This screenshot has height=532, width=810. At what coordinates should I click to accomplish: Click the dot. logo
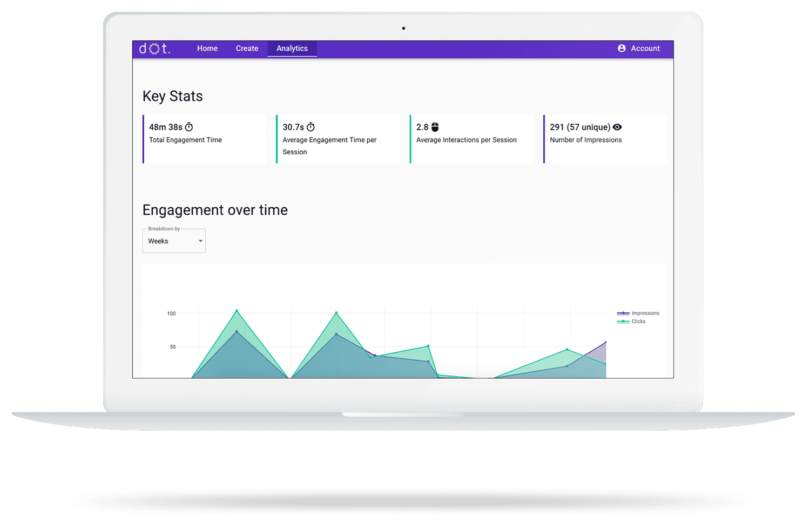pos(154,49)
